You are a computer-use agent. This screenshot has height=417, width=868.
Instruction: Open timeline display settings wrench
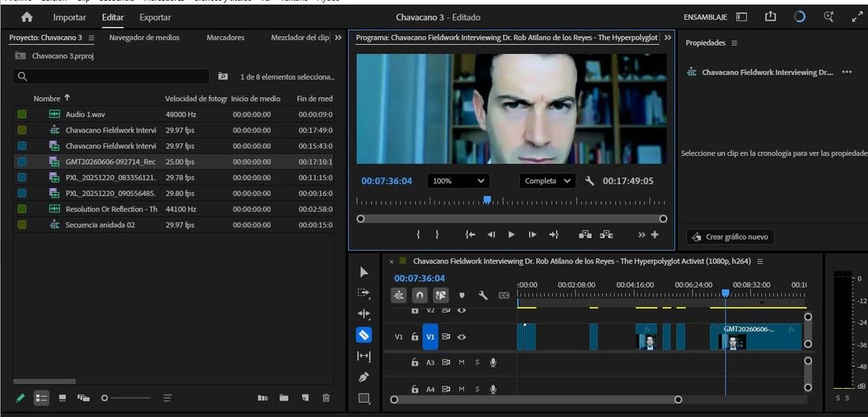pos(483,296)
